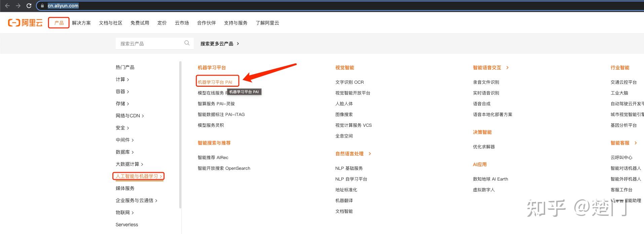Click the Aliyun logo
The height and width of the screenshot is (234, 644).
click(x=25, y=23)
